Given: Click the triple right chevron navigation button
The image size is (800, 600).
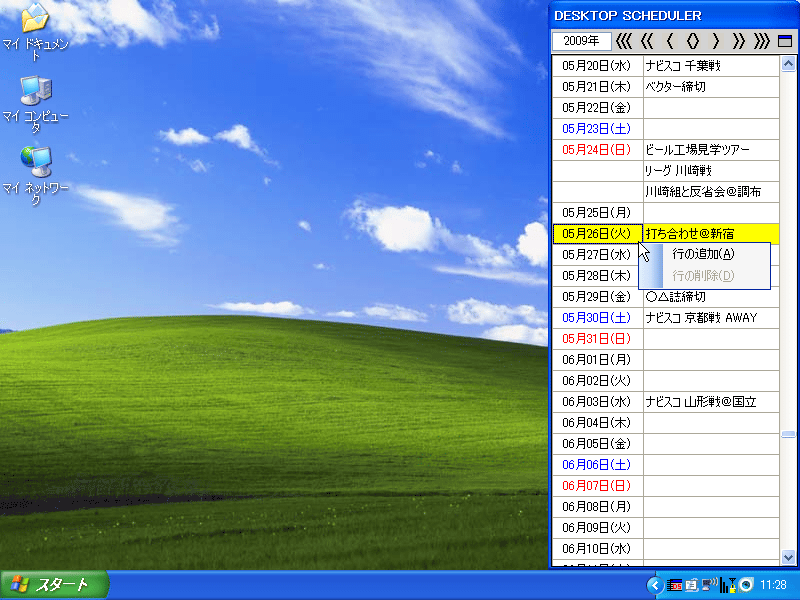Looking at the screenshot, I should 761,41.
